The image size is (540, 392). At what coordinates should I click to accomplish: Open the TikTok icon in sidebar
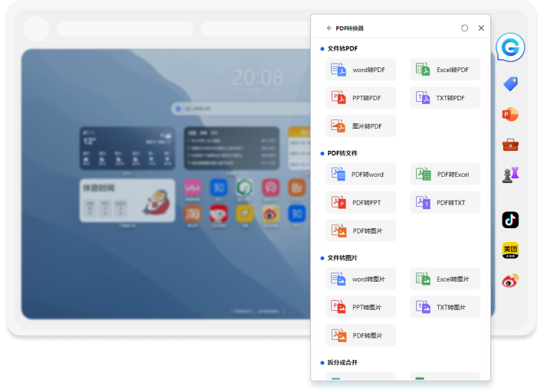point(510,220)
